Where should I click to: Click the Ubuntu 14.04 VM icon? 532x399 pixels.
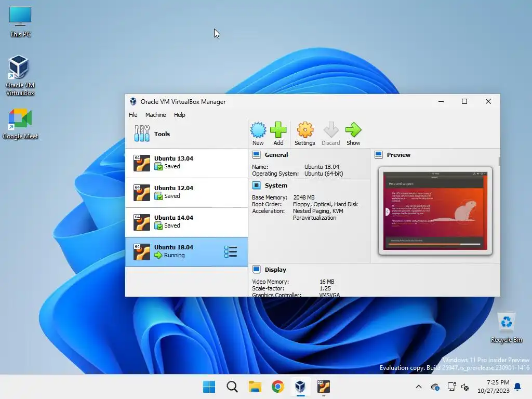click(141, 222)
